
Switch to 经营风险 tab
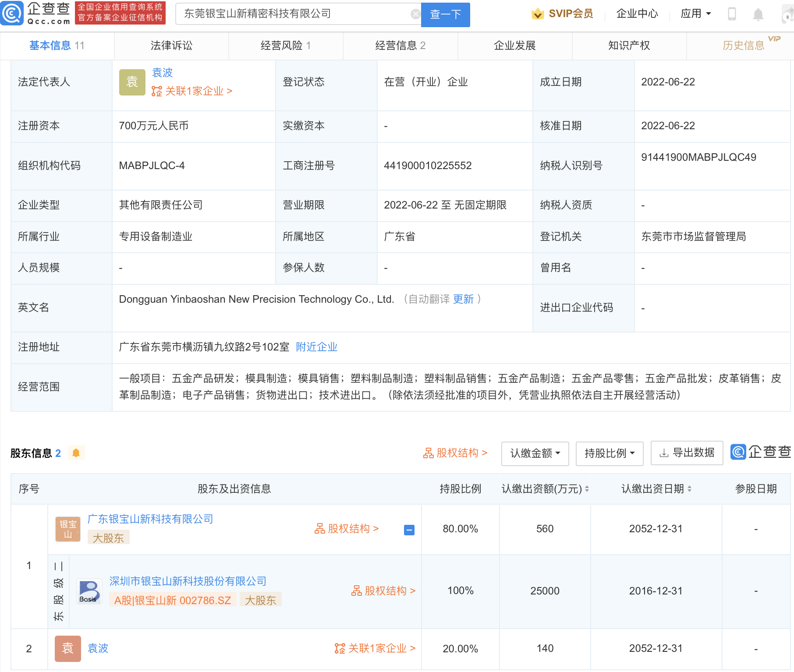tap(286, 46)
